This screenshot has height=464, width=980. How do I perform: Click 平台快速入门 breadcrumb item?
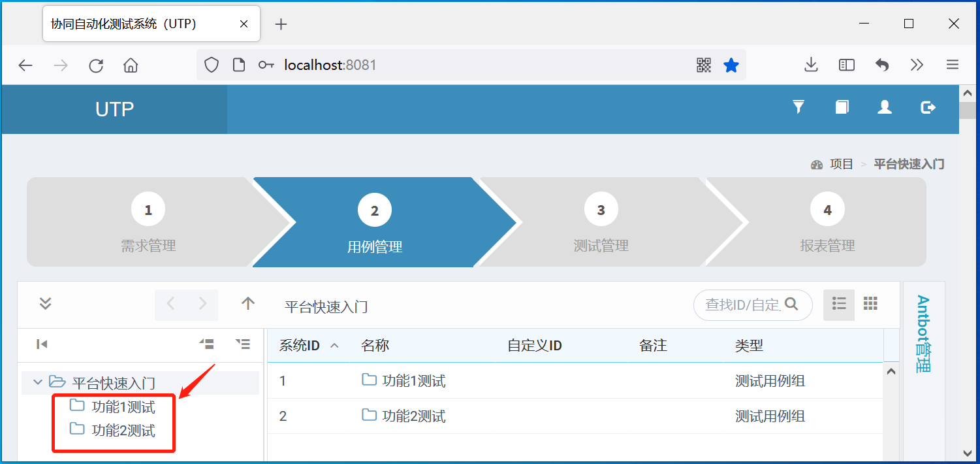click(x=909, y=164)
